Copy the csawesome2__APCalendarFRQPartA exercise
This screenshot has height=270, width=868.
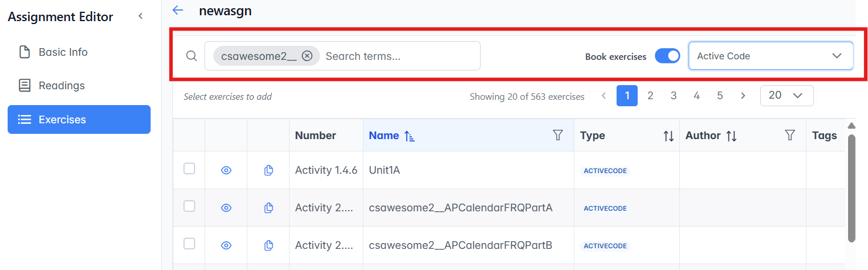(x=268, y=208)
